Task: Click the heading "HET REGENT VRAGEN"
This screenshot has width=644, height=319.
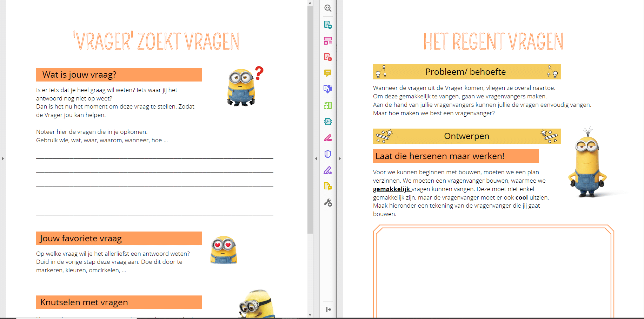Action: (x=493, y=41)
